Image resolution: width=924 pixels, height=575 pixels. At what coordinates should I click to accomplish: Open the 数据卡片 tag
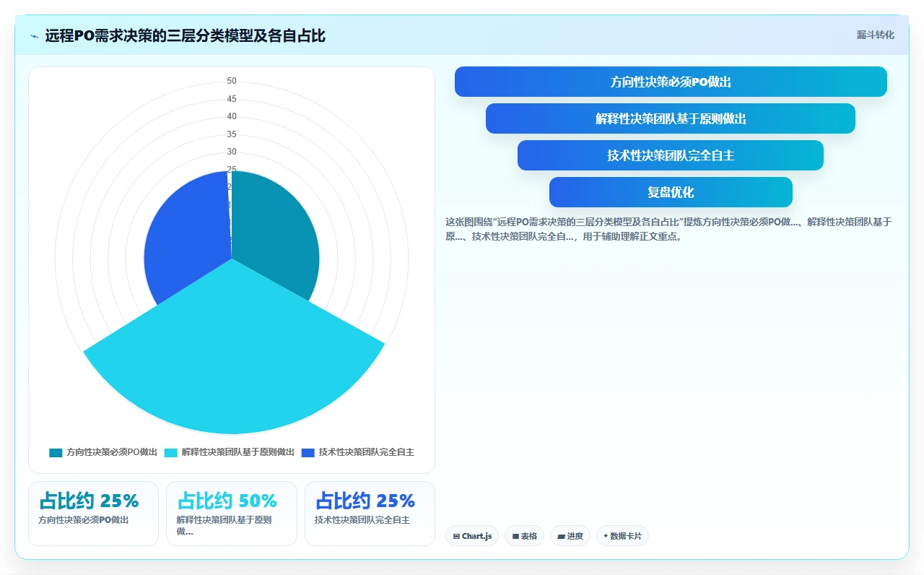click(622, 536)
